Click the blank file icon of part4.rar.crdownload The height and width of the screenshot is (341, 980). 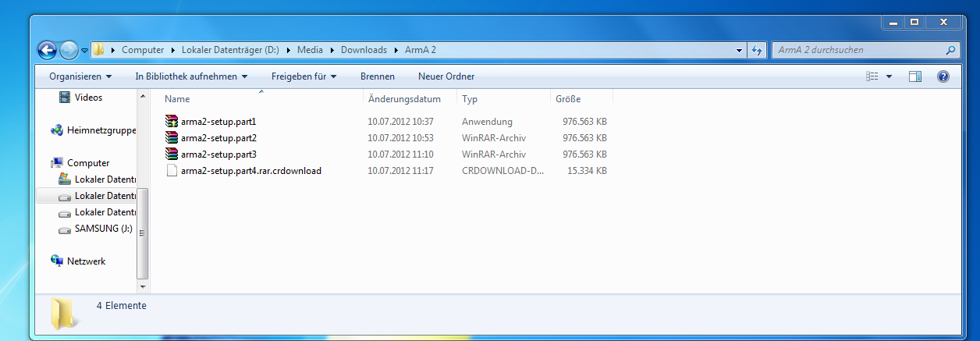click(x=172, y=171)
